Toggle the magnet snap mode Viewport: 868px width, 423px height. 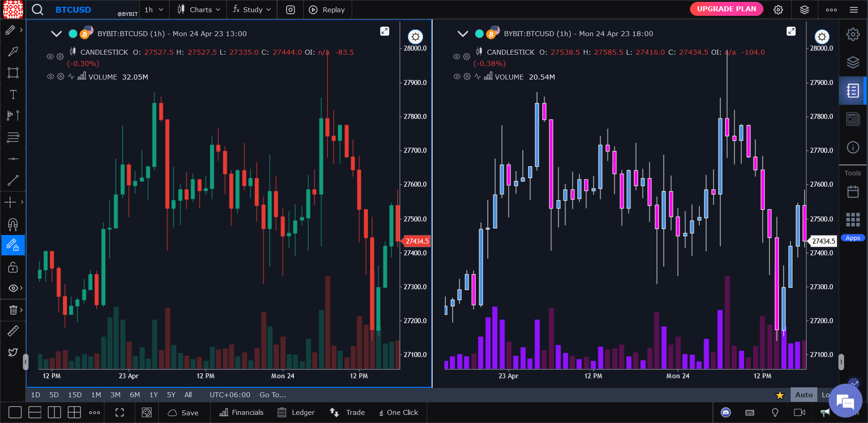tap(13, 224)
